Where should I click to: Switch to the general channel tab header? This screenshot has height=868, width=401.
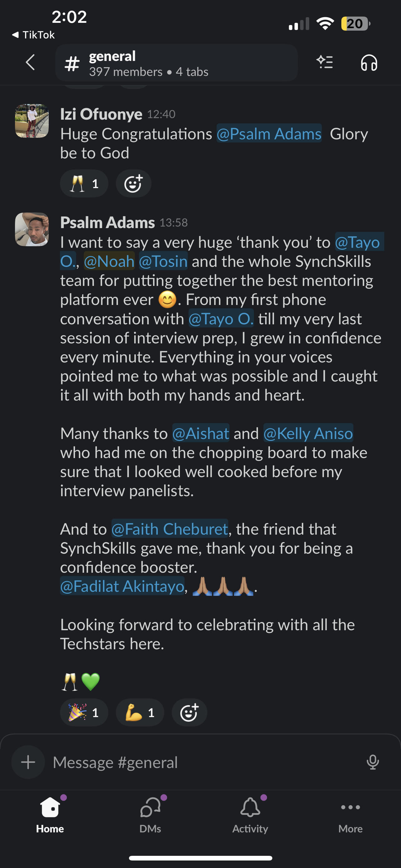coord(176,63)
